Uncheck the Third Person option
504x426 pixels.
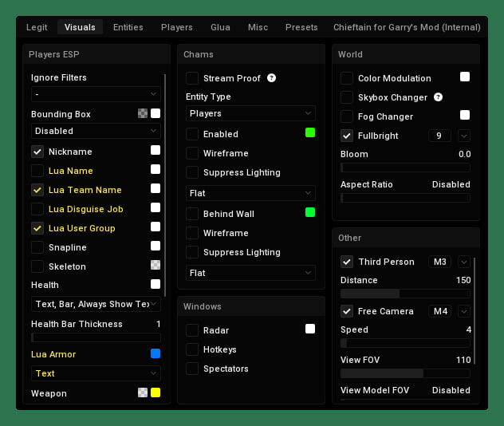[347, 262]
